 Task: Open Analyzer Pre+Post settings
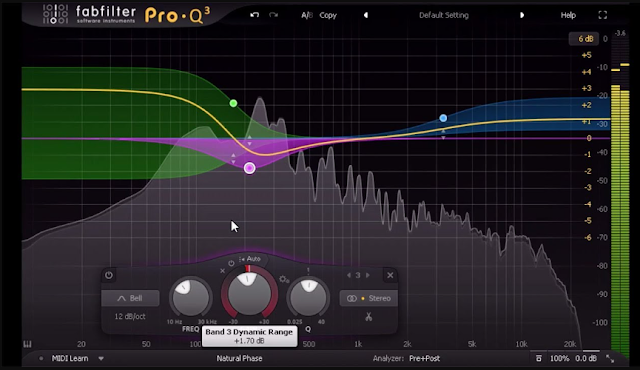pyautogui.click(x=406, y=358)
